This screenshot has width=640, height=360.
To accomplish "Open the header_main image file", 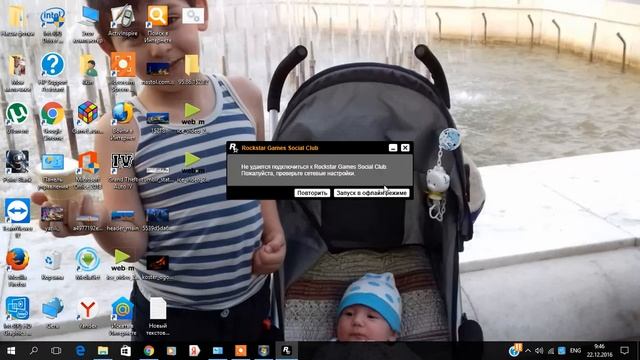I will [x=122, y=220].
